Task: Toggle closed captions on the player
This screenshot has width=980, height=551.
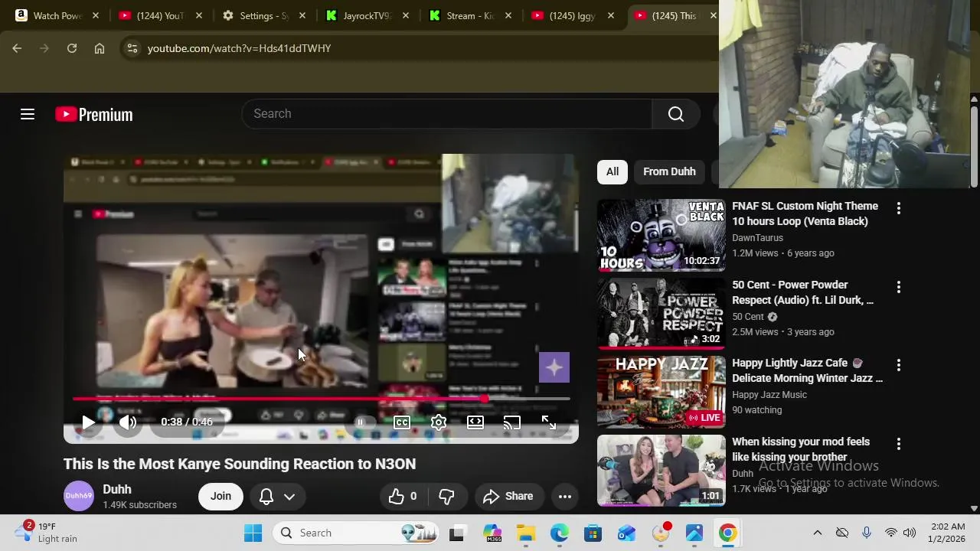Action: [x=402, y=422]
